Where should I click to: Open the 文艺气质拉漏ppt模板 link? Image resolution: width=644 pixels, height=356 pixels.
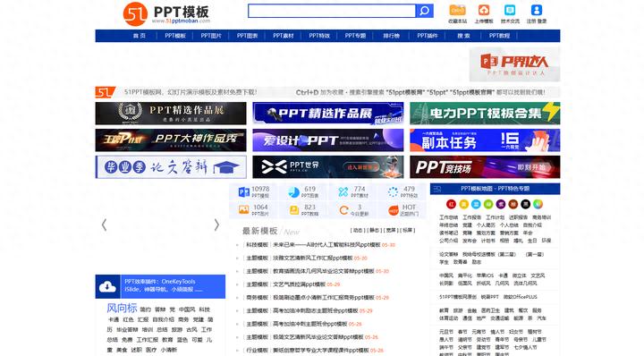tap(299, 284)
